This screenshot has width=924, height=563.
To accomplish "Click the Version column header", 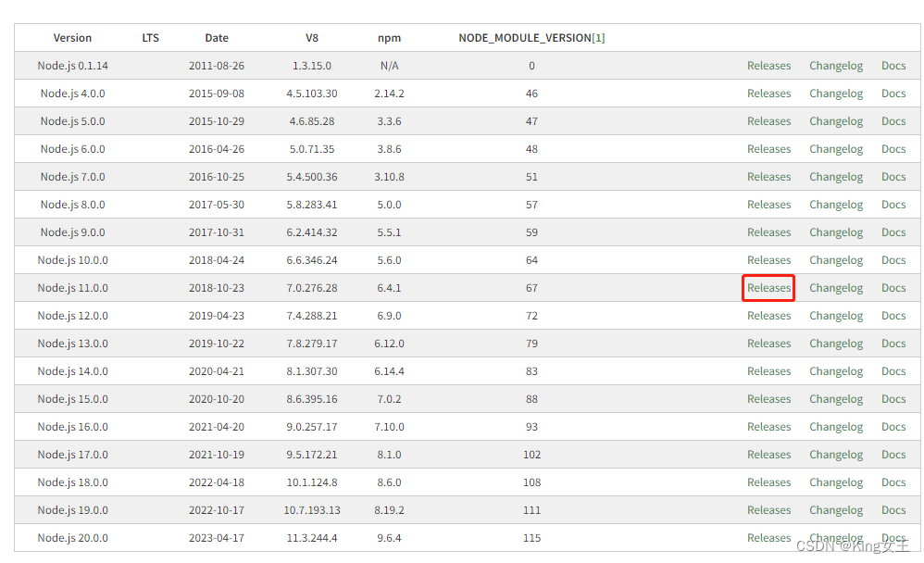I will tap(72, 38).
